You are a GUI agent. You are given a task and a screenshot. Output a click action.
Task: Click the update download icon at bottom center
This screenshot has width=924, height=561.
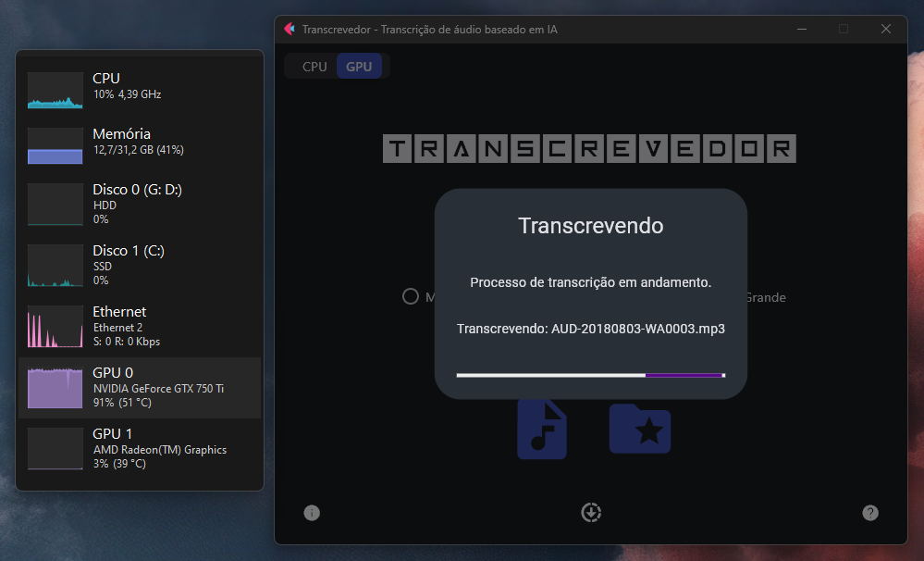(590, 512)
